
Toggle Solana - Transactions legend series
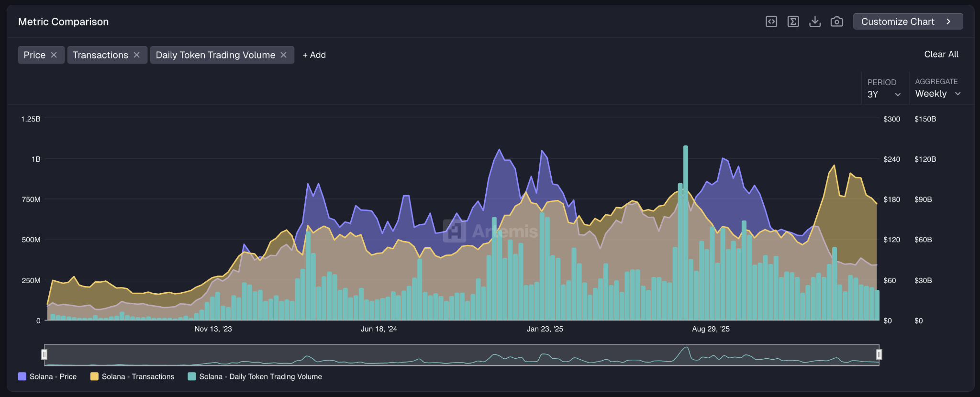click(133, 376)
